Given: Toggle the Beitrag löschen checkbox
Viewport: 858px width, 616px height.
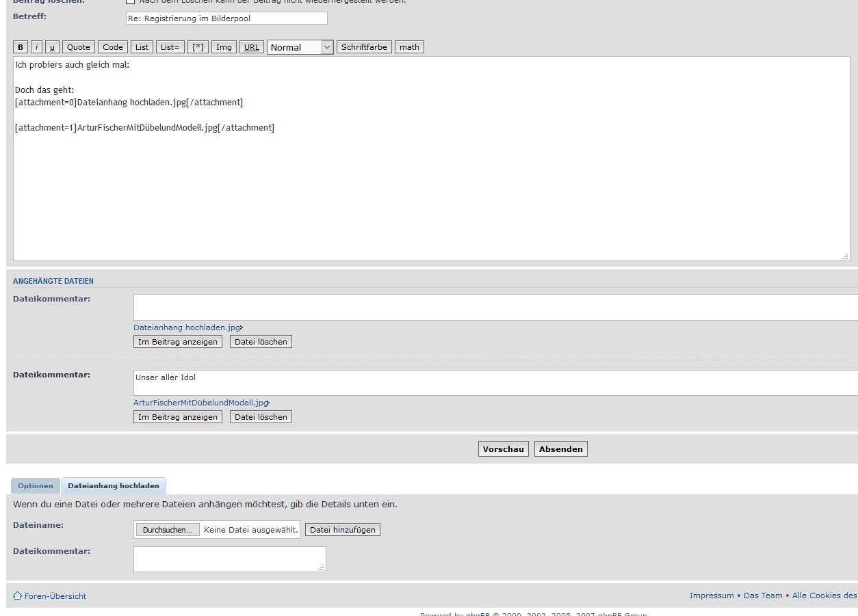Looking at the screenshot, I should [130, 1].
